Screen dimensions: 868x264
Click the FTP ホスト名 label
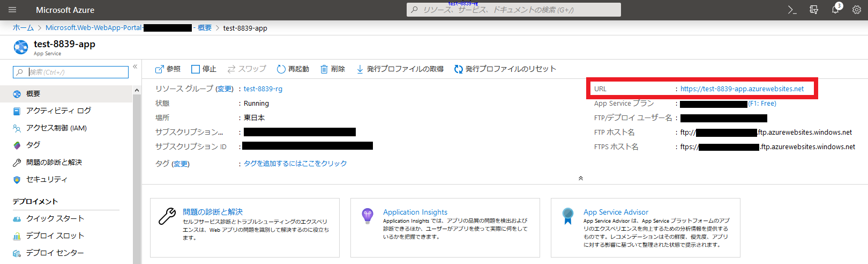point(614,132)
